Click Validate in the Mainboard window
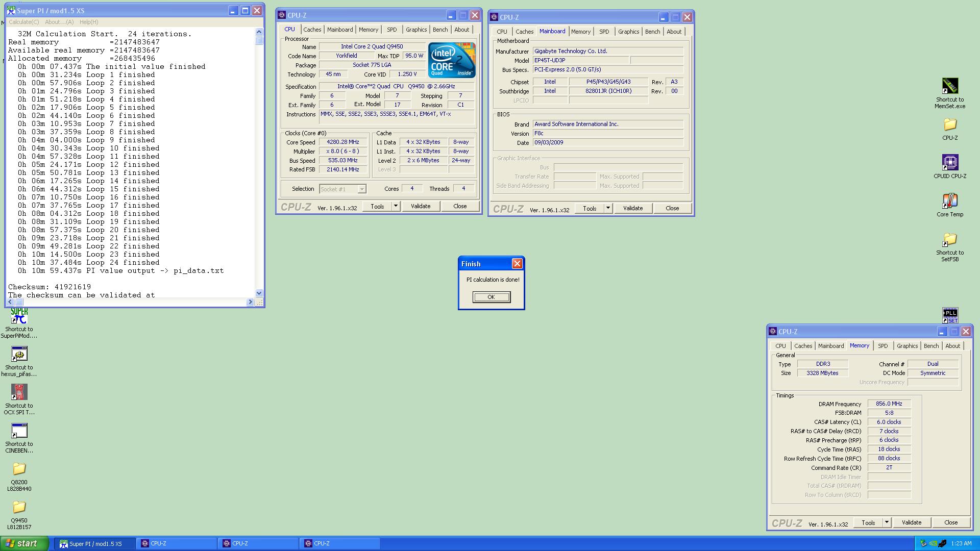Screen dimensions: 980x551 tap(633, 208)
